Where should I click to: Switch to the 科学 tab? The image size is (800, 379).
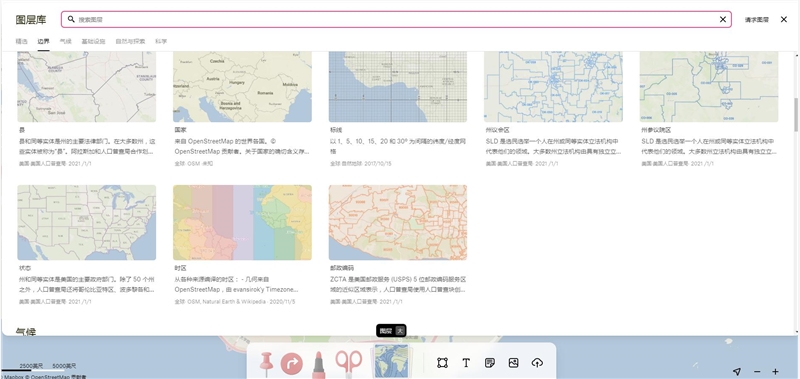point(161,41)
